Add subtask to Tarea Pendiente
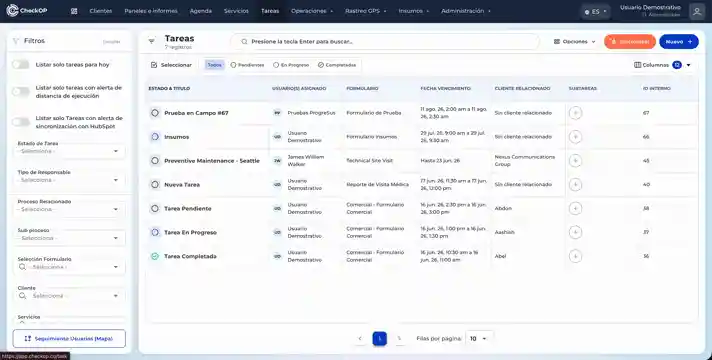Screen dimensions: 712x360 (575, 208)
